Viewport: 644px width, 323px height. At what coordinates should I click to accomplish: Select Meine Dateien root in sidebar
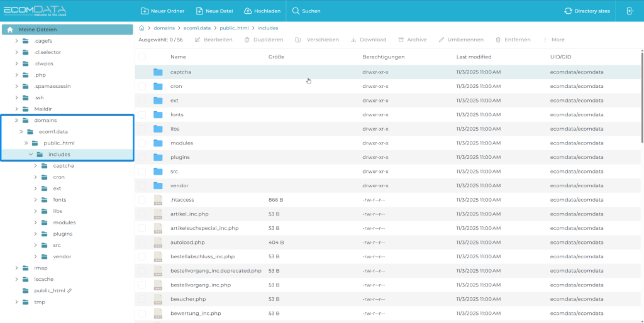[38, 30]
